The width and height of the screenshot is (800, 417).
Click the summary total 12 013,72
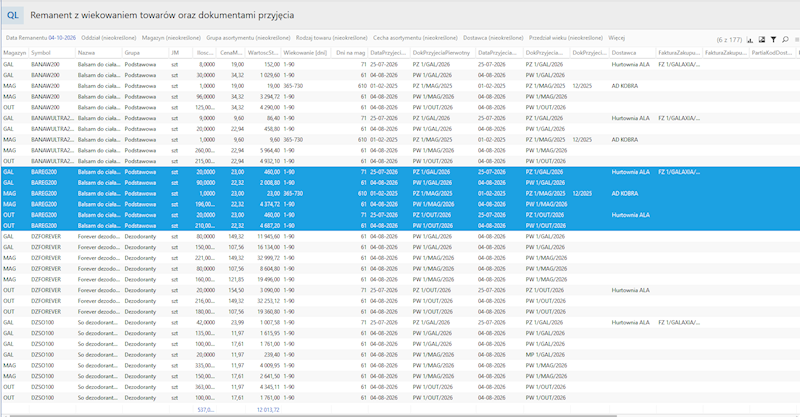pyautogui.click(x=268, y=410)
